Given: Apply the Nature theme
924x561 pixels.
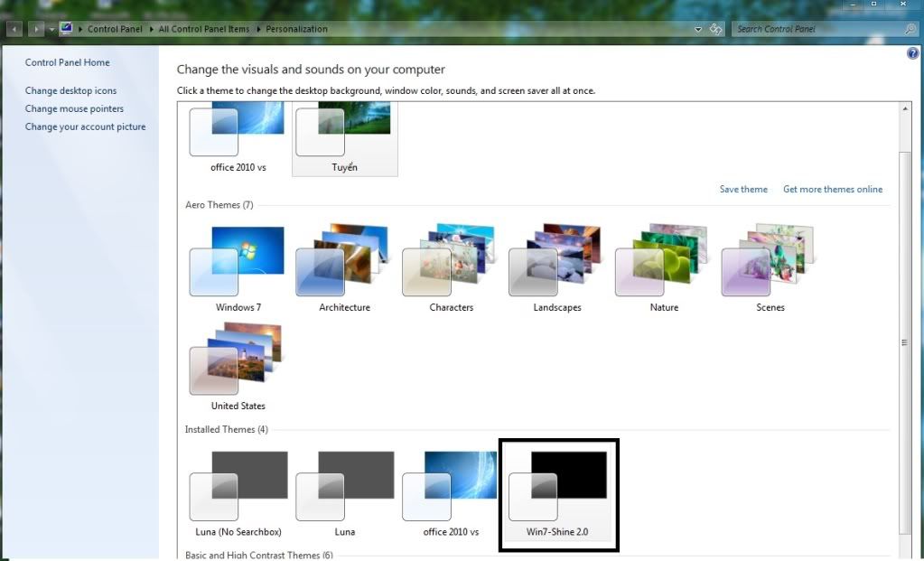Looking at the screenshot, I should pyautogui.click(x=664, y=268).
